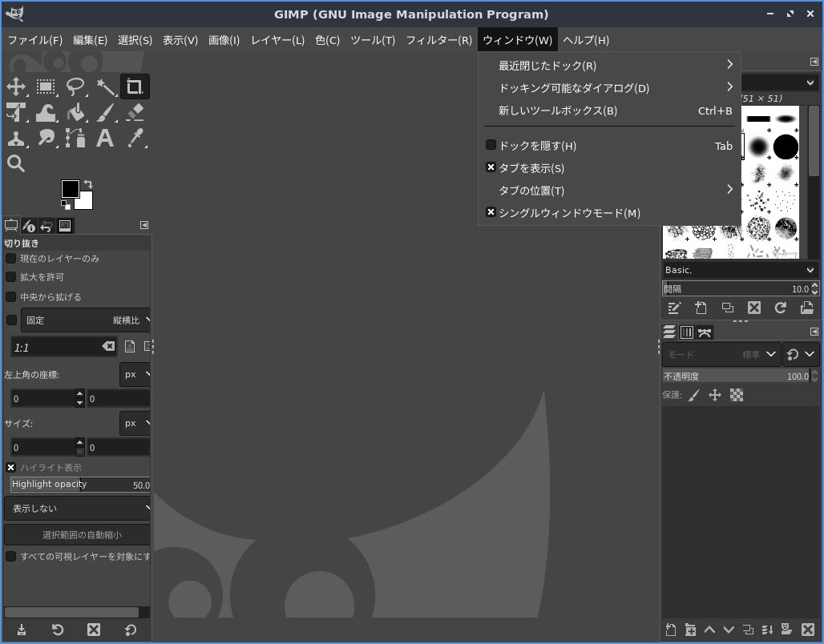
Task: Open the フィルター menu
Action: 438,40
